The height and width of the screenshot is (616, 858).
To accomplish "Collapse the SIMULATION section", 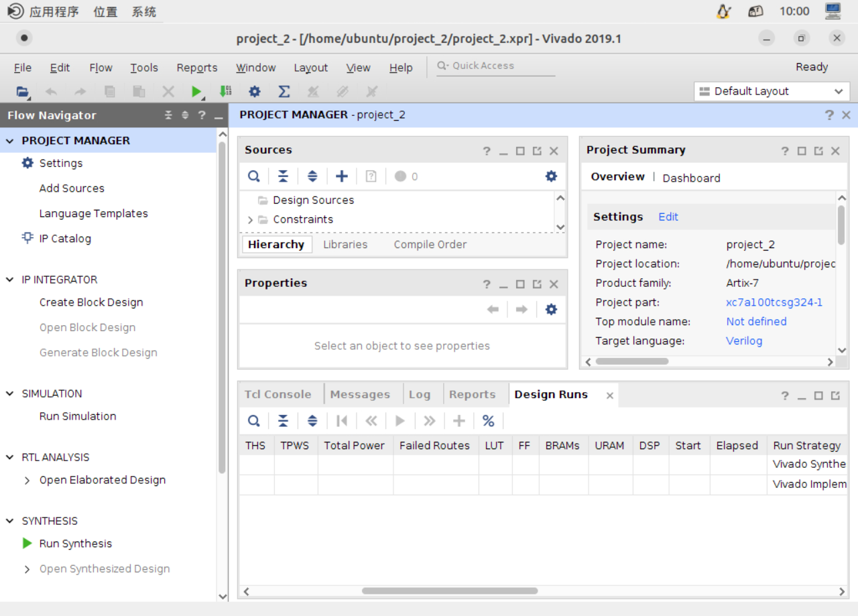I will pyautogui.click(x=9, y=393).
